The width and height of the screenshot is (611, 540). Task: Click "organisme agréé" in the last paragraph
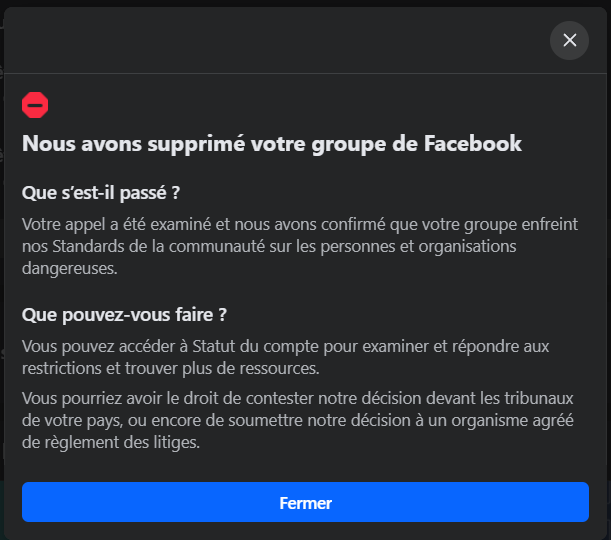[524, 420]
